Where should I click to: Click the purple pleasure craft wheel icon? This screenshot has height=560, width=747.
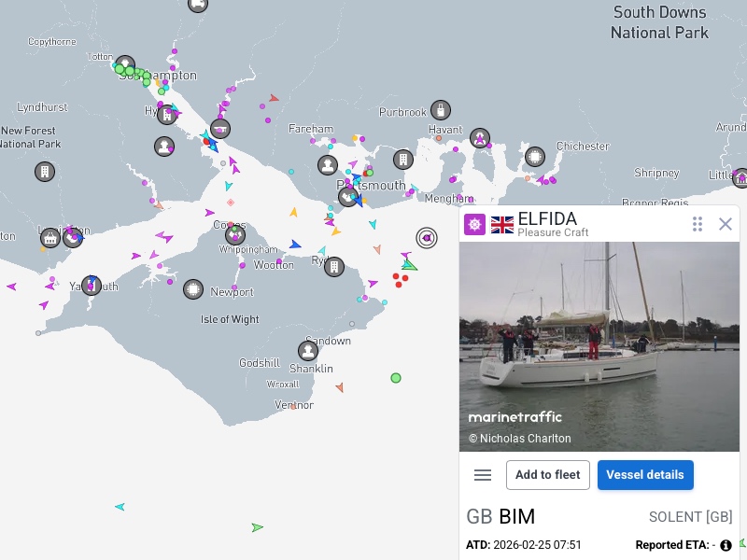pyautogui.click(x=474, y=225)
